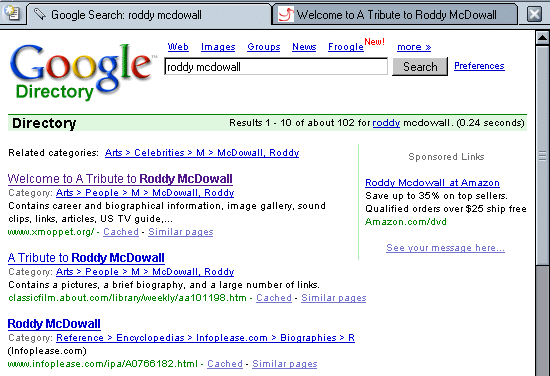This screenshot has width=550, height=376.
Task: Open Similar pages for www.infoplease.com result
Action: pyautogui.click(x=284, y=363)
